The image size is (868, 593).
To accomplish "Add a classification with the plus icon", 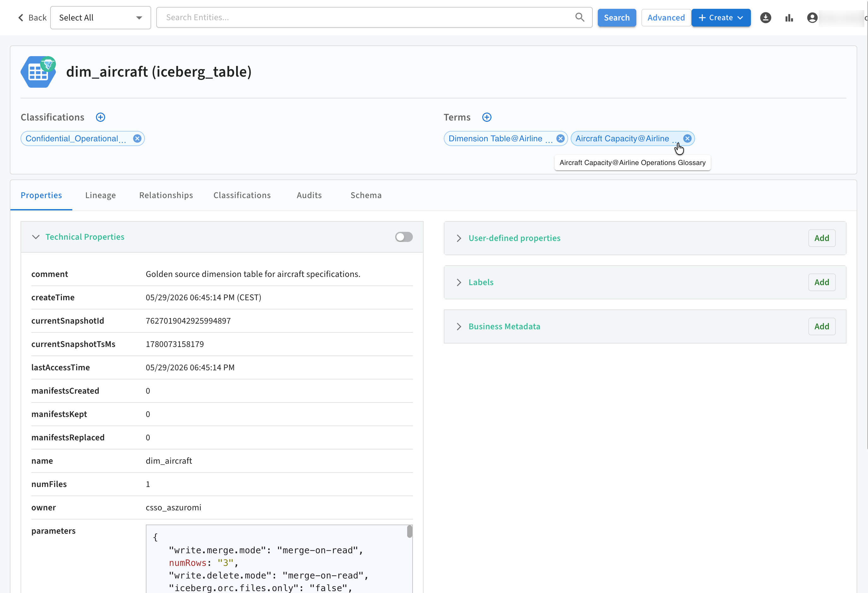I will [100, 117].
